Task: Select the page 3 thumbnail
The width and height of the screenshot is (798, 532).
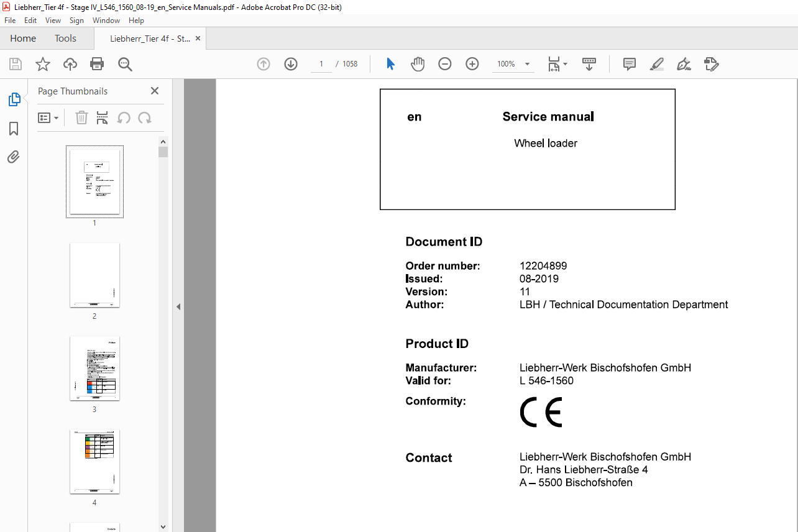Action: click(x=94, y=369)
